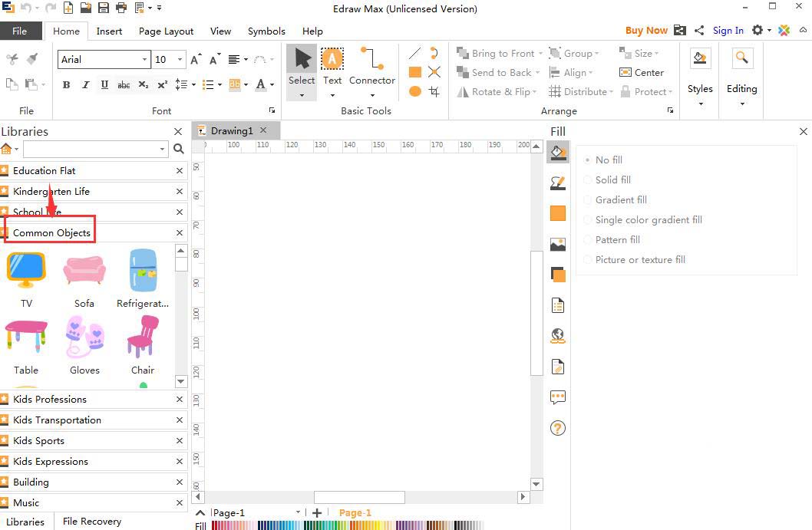Pick the rectangle shape tool

(x=414, y=72)
